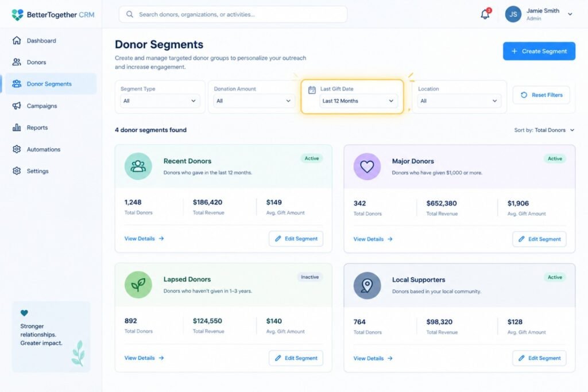The image size is (588, 392).
Task: Open Donors in the sidebar
Action: click(51, 62)
